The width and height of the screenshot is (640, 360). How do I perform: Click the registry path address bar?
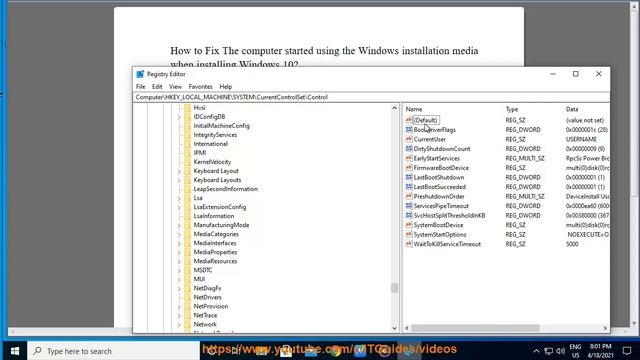(x=371, y=97)
